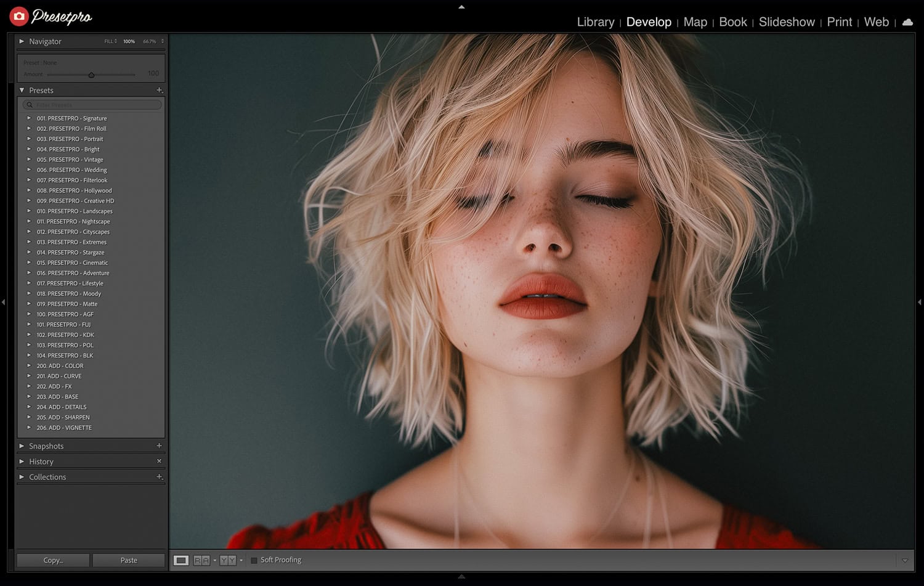Screen dimensions: 924x586
Task: Click the cloud sync icon
Action: (907, 22)
